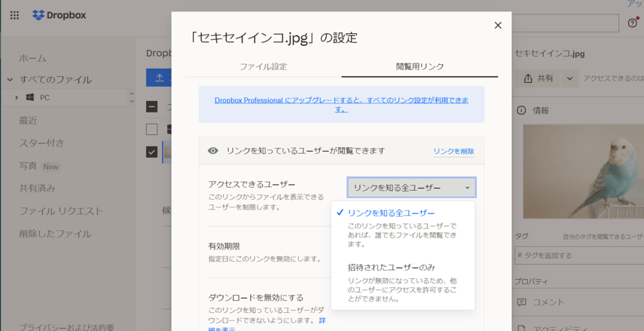Uncheck the selected セキセイインコ file checkbox

point(151,152)
